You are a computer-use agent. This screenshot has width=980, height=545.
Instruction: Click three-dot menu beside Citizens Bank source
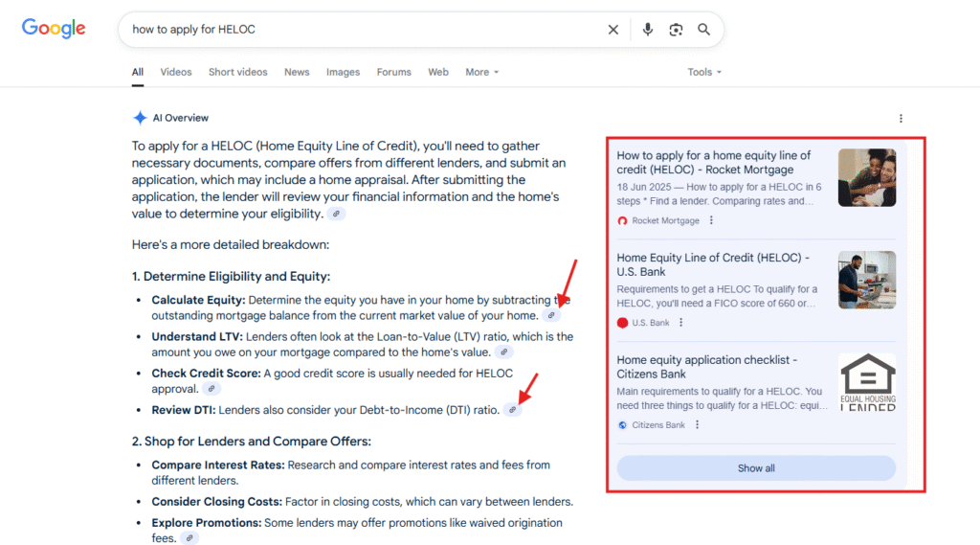point(697,425)
